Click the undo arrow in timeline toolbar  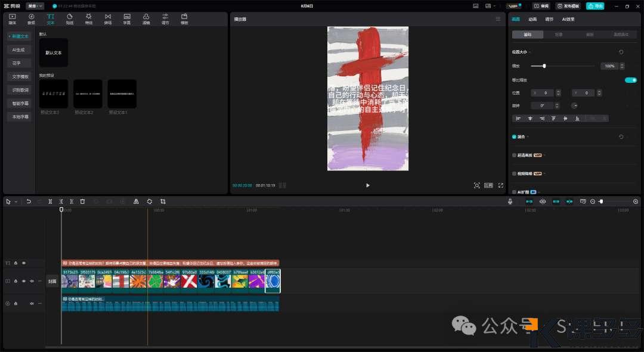pyautogui.click(x=29, y=202)
